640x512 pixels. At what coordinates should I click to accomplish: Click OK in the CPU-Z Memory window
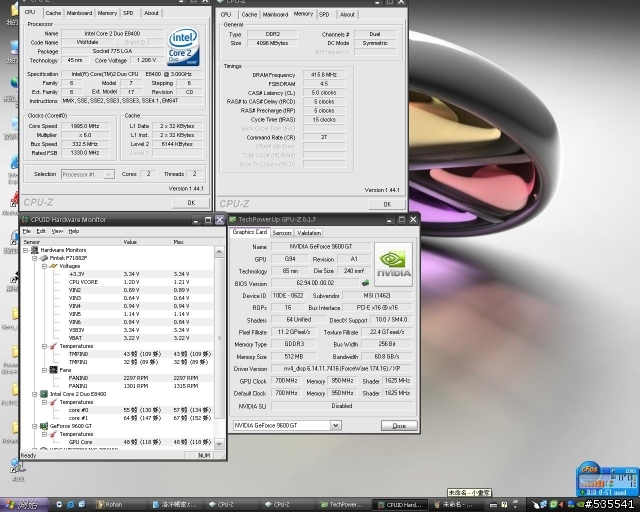click(x=387, y=204)
